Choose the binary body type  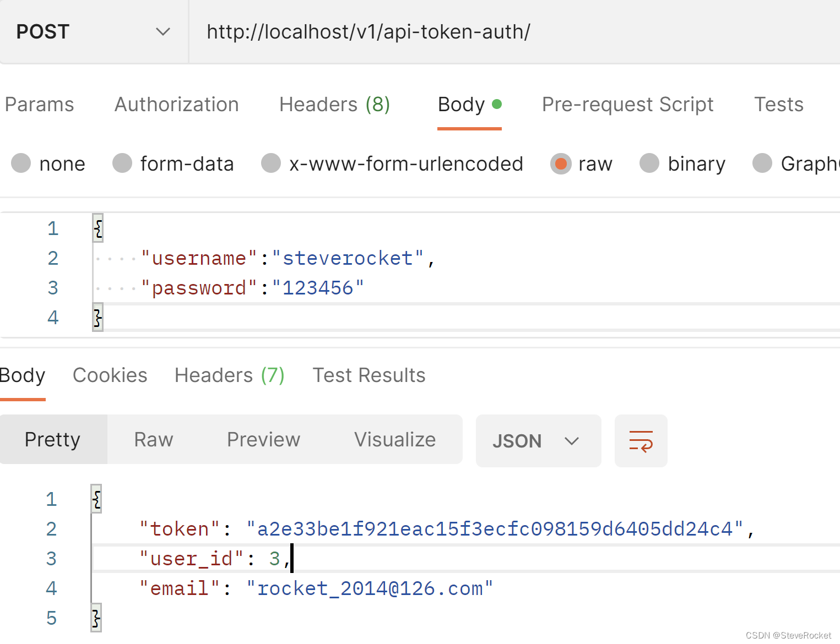click(649, 164)
